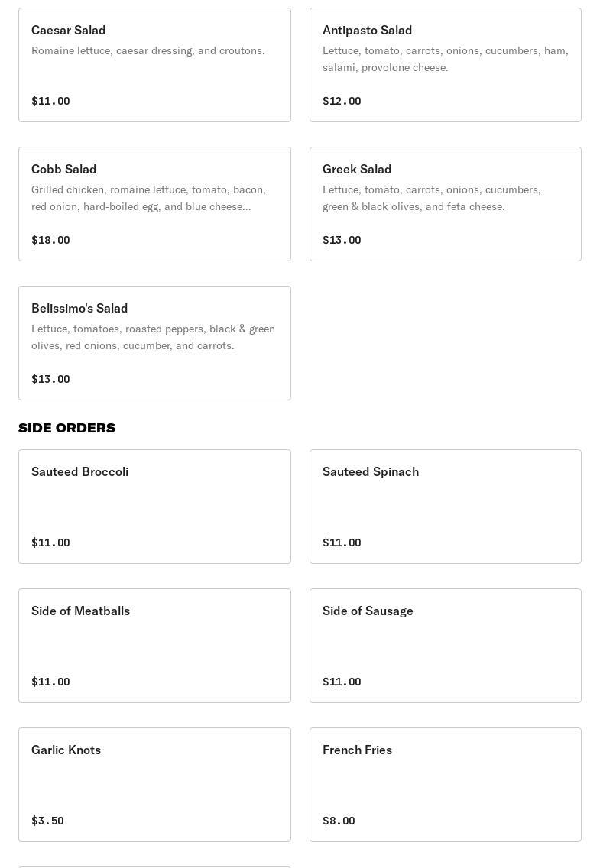This screenshot has height=868, width=600.
Task: Open the Garlic Knots item
Action: [x=154, y=785]
